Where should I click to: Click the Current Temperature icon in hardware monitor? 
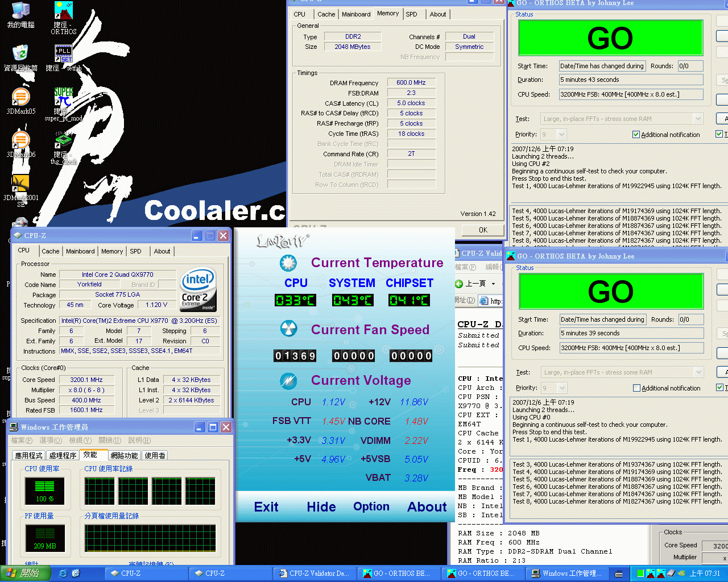pyautogui.click(x=288, y=263)
